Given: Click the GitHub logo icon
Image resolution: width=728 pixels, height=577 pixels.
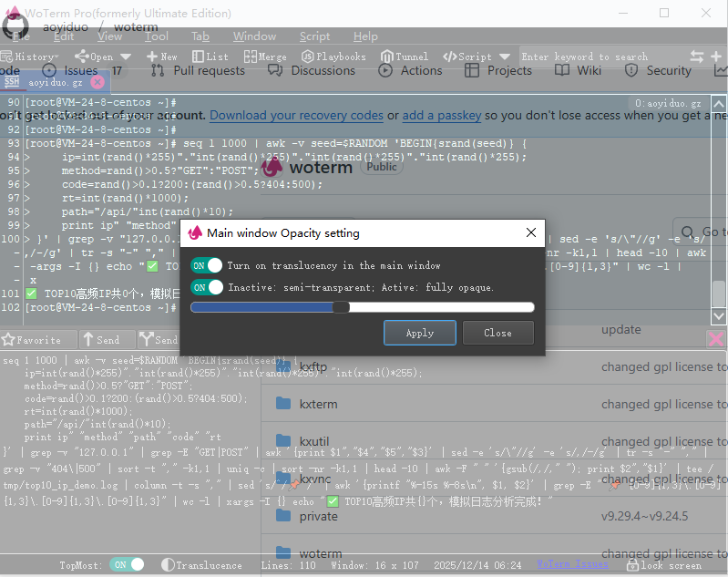Looking at the screenshot, I should click(x=15, y=26).
